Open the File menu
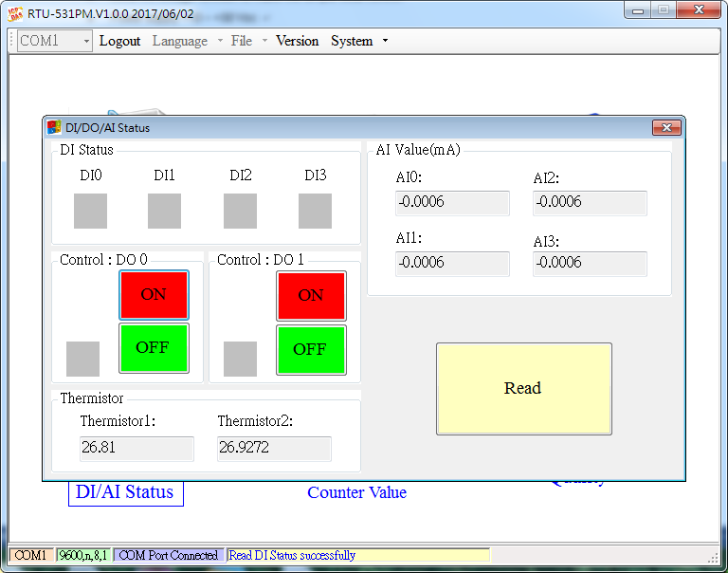This screenshot has height=573, width=728. tap(242, 41)
